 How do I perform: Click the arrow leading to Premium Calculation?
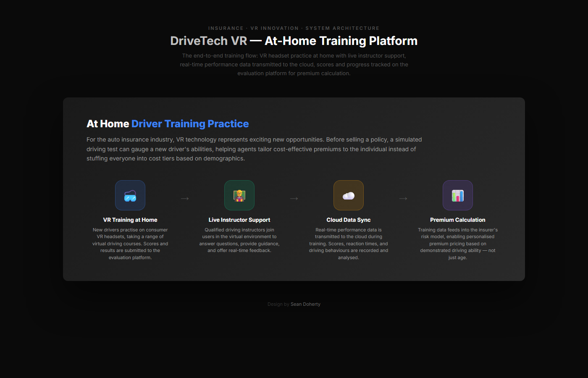coord(403,198)
